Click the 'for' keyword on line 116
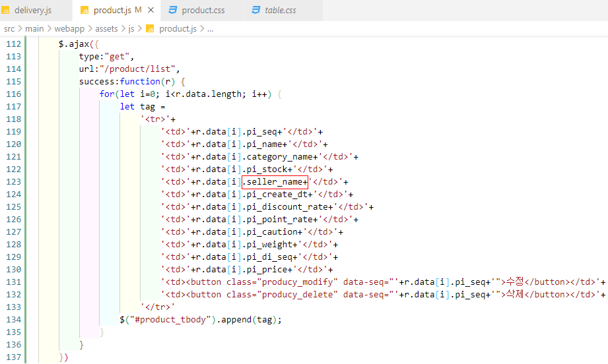This screenshot has width=608, height=364. tap(107, 94)
